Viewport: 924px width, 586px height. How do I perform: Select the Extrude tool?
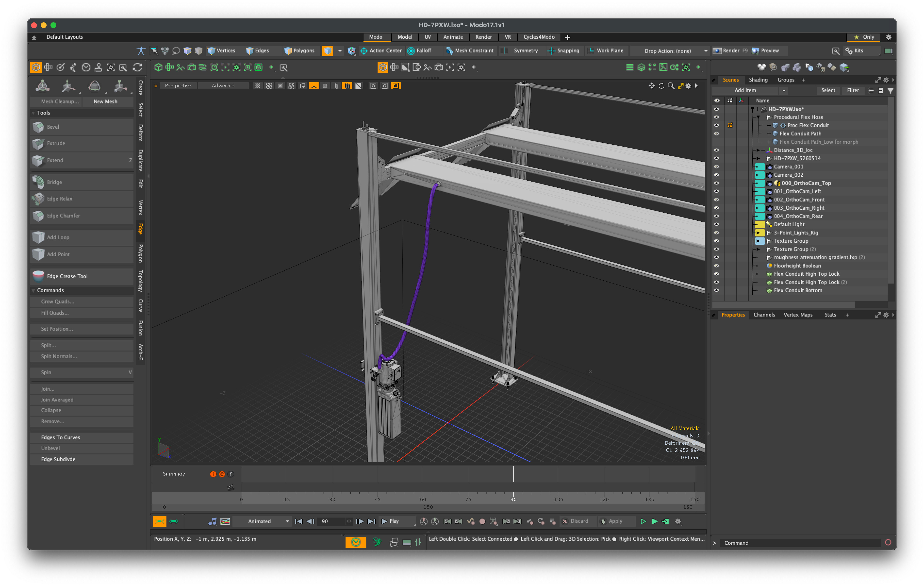pyautogui.click(x=82, y=143)
